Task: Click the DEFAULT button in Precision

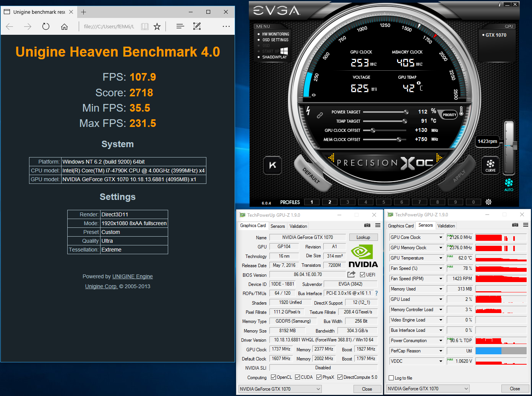Action: coord(311,175)
